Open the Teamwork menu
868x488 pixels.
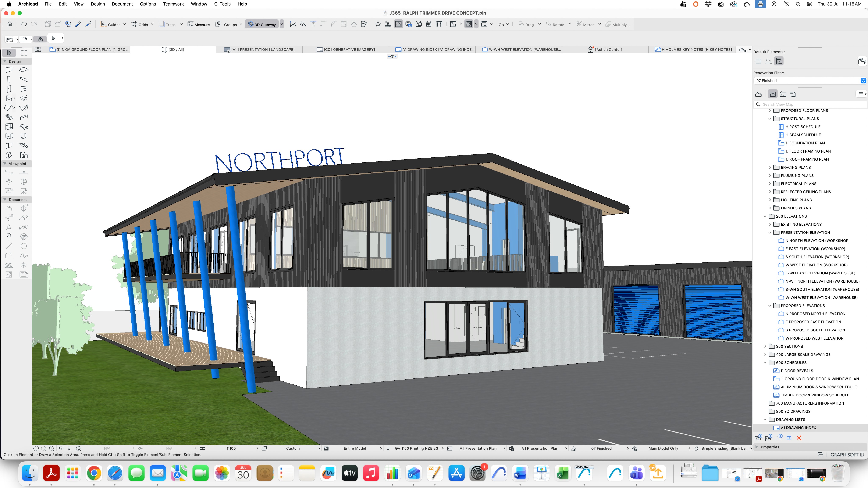(x=173, y=4)
